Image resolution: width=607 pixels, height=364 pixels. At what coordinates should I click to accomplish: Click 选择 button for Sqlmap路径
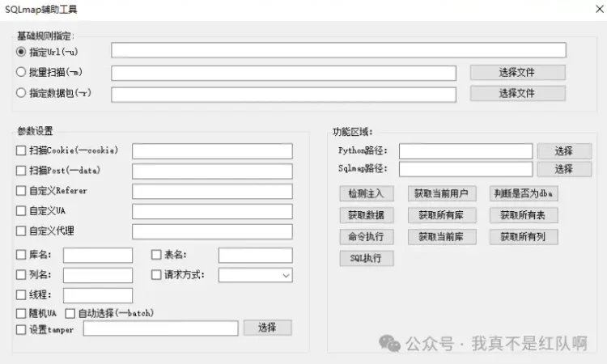click(x=564, y=169)
